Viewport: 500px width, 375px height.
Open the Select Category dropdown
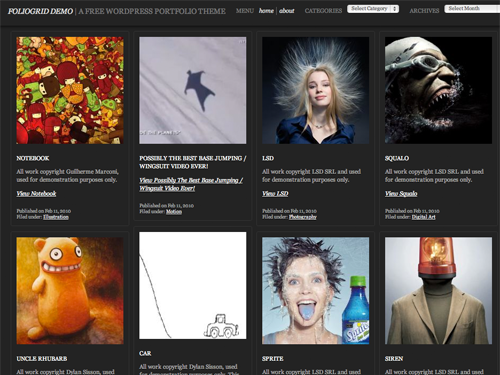tap(373, 9)
